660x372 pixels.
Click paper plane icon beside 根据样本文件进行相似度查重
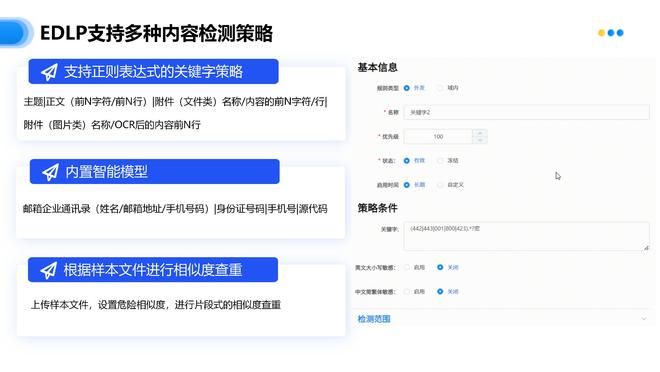(49, 270)
